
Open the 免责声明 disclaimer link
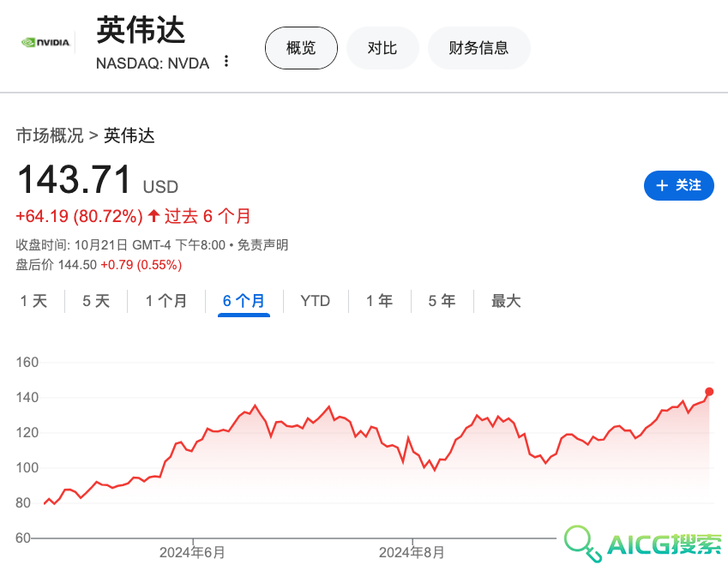coord(262,244)
